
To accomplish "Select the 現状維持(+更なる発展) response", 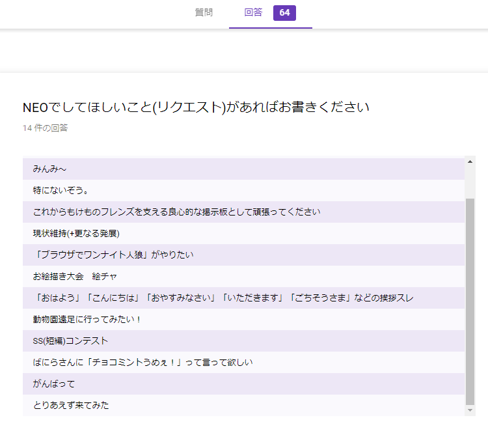I will click(x=76, y=234).
